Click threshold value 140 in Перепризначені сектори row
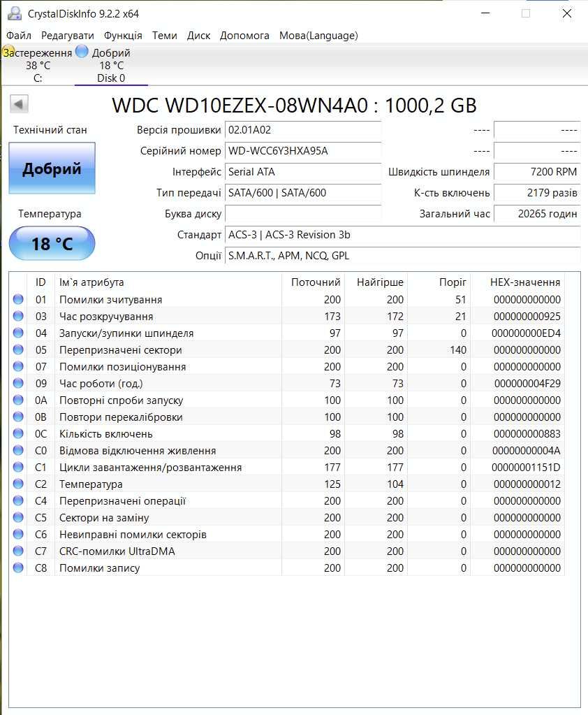 point(457,349)
